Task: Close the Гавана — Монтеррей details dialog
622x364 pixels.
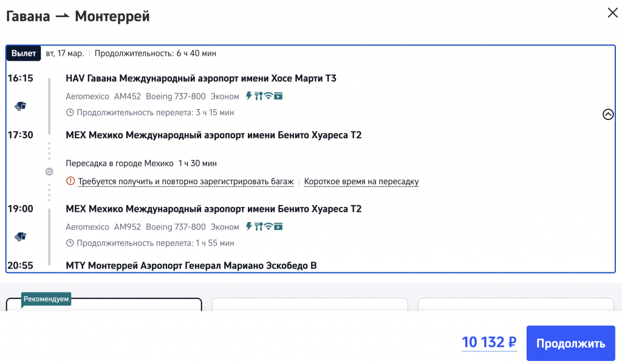Action: tap(612, 13)
